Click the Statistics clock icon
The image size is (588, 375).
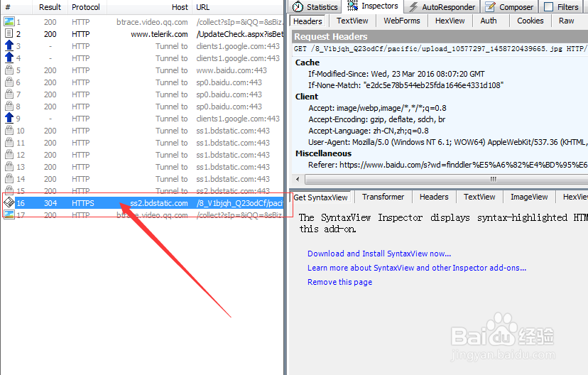point(298,7)
